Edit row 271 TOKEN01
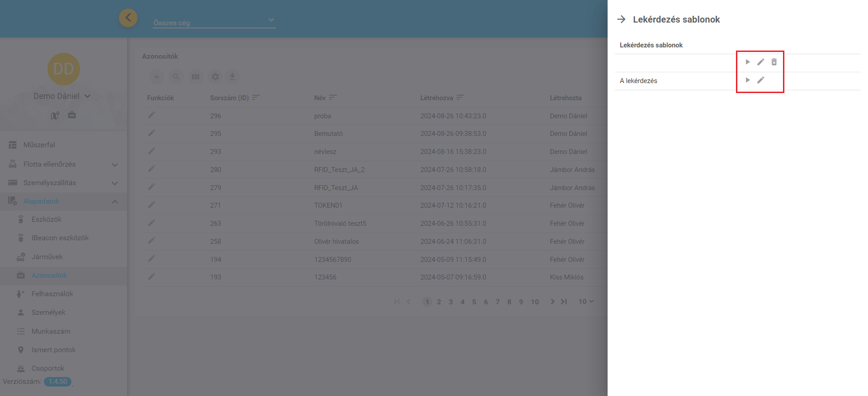Screen dimensions: 868x396 (151, 205)
